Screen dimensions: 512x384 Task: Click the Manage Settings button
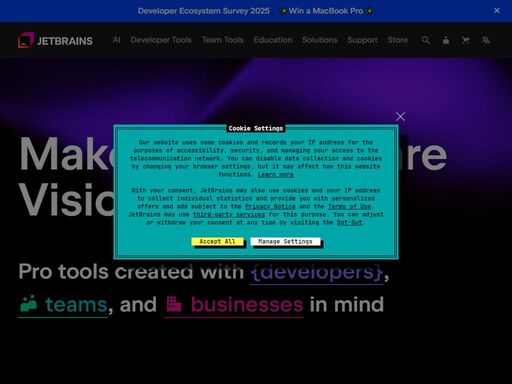[285, 241]
